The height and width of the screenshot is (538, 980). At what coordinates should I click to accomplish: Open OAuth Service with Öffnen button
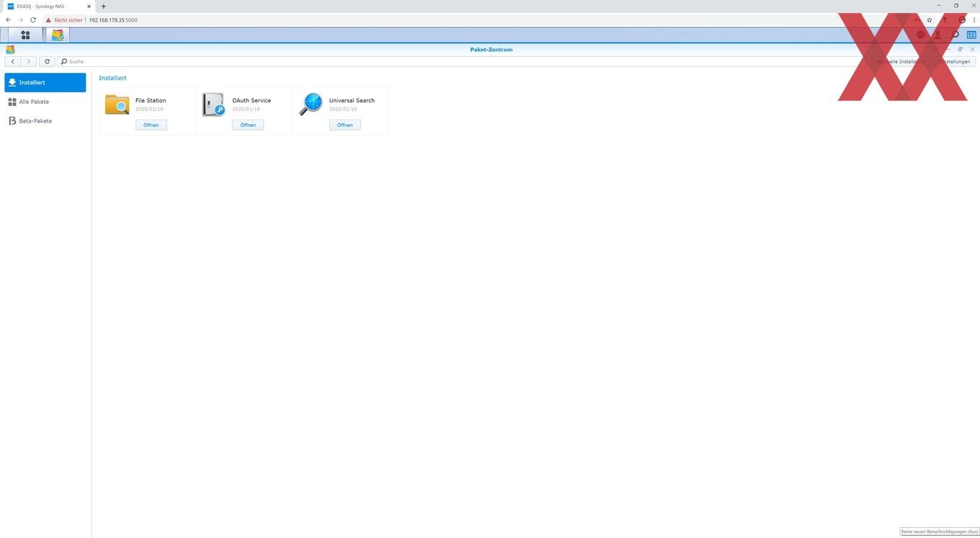pos(248,125)
